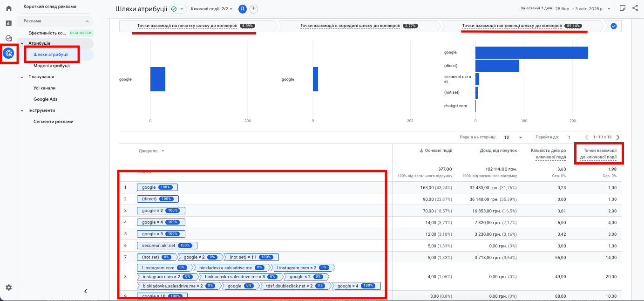The height and width of the screenshot is (301, 644).
Task: Open the Explore icon in left rail
Action: tap(8, 38)
